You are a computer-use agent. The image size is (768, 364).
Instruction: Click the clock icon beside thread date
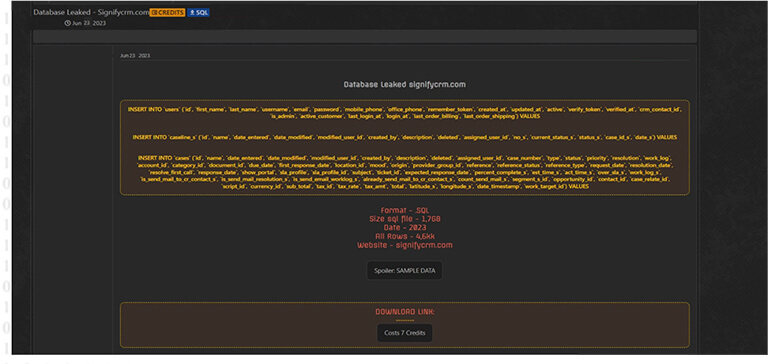click(x=67, y=24)
